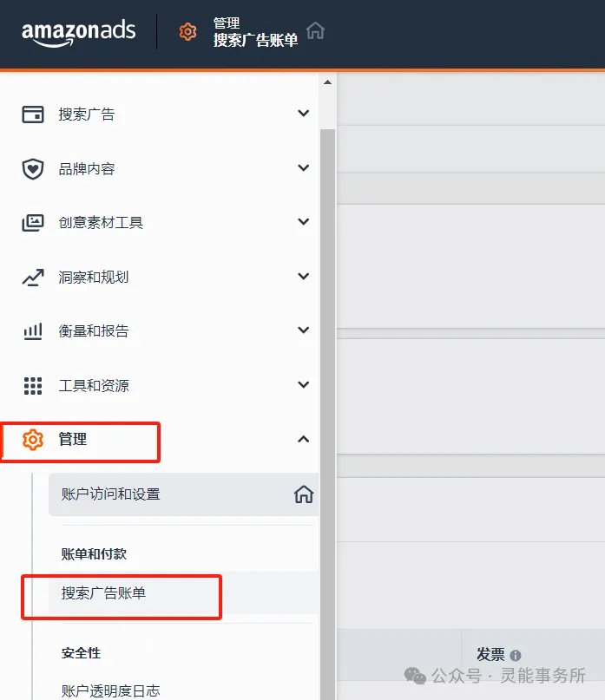The height and width of the screenshot is (700, 605).
Task: Click the 搜索广告账单 header title
Action: [255, 40]
